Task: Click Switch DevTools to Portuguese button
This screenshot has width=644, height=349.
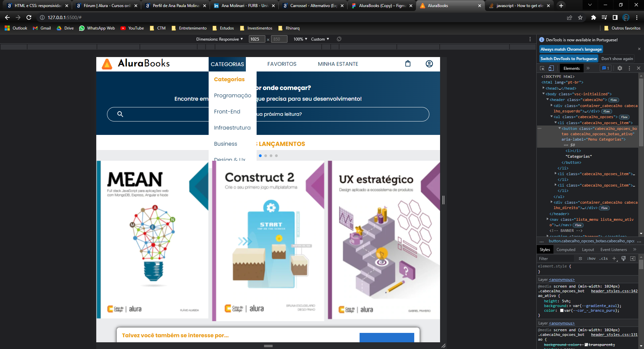Action: [569, 58]
